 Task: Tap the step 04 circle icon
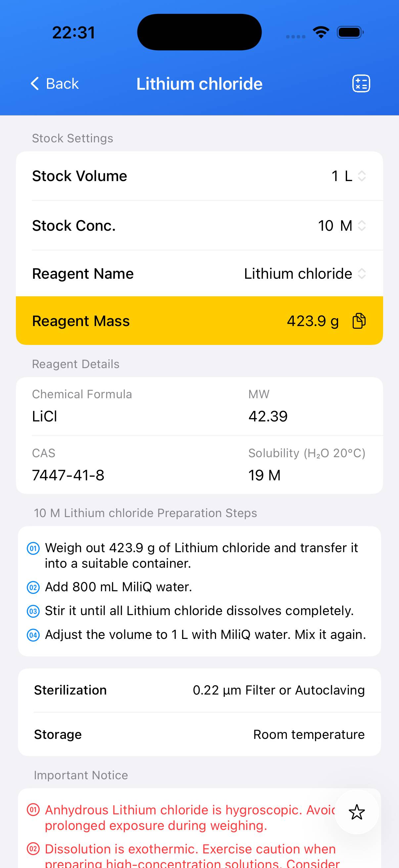[33, 635]
